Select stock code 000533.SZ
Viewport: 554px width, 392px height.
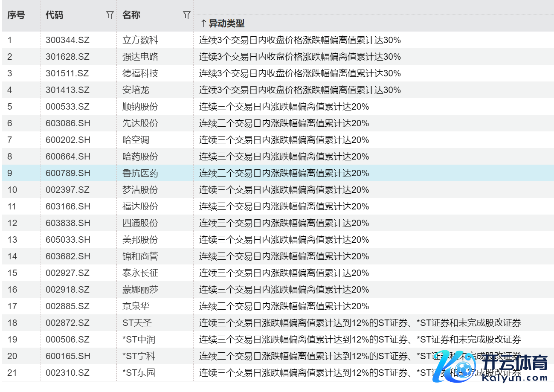(68, 107)
